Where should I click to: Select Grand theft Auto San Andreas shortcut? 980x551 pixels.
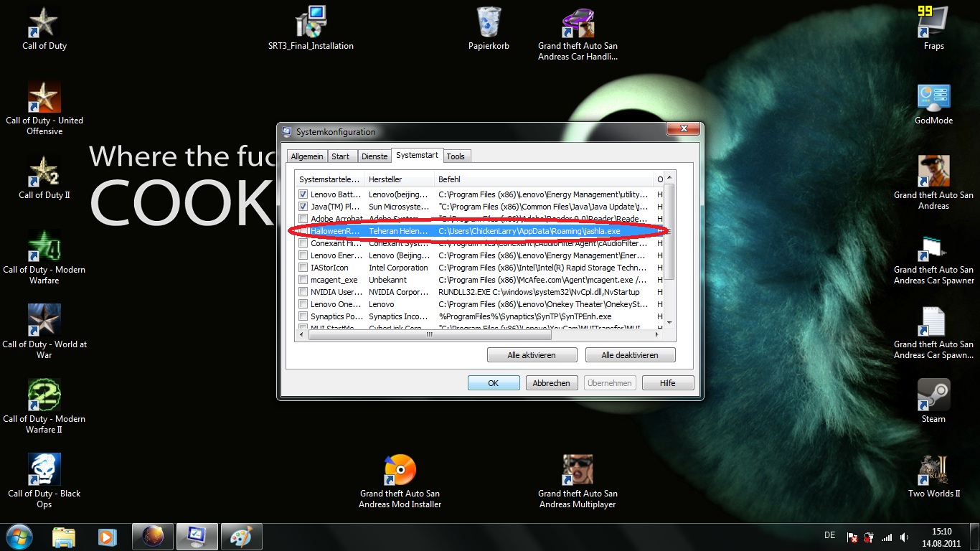pyautogui.click(x=933, y=183)
